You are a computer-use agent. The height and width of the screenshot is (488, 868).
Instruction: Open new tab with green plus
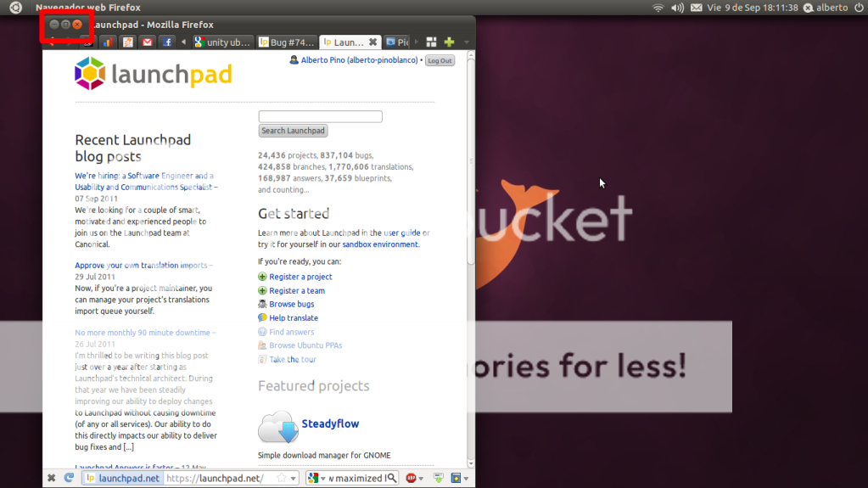[x=449, y=42]
